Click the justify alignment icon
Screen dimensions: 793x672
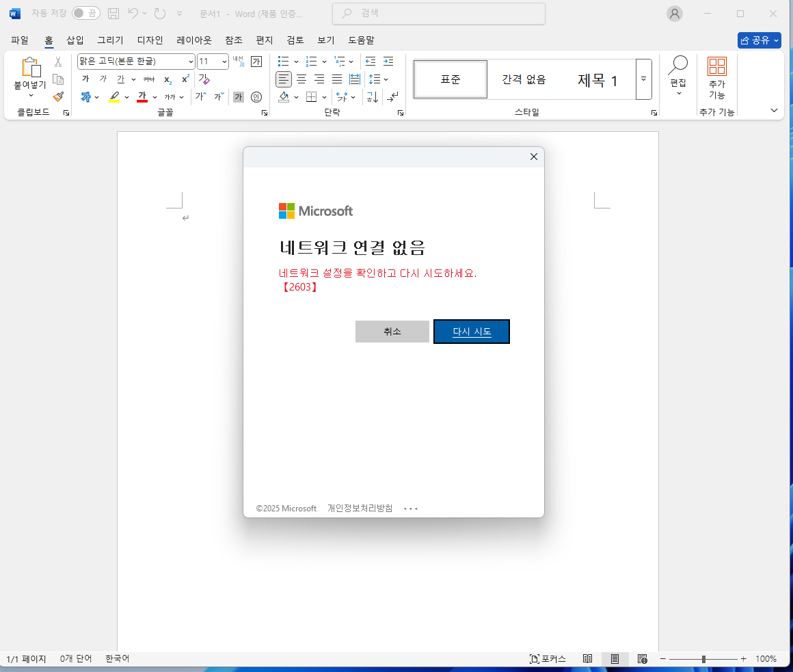pos(337,79)
